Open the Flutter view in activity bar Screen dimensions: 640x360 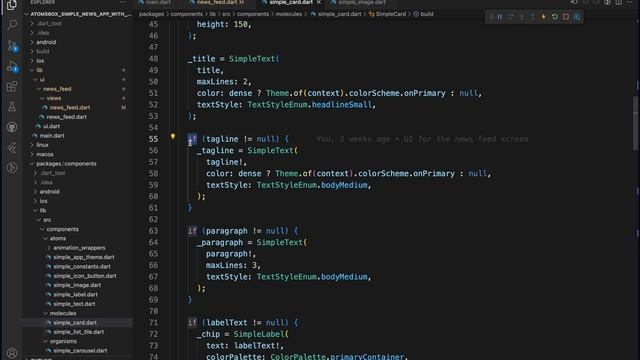pos(12,148)
